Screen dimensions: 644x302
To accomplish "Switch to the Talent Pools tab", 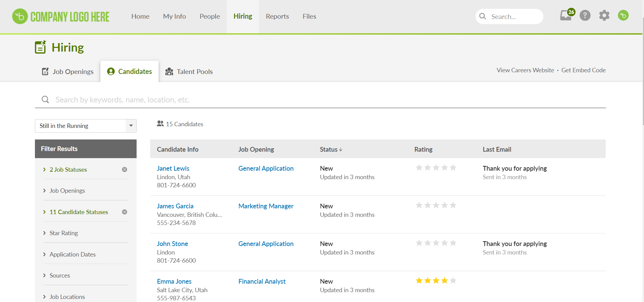I will coord(189,72).
